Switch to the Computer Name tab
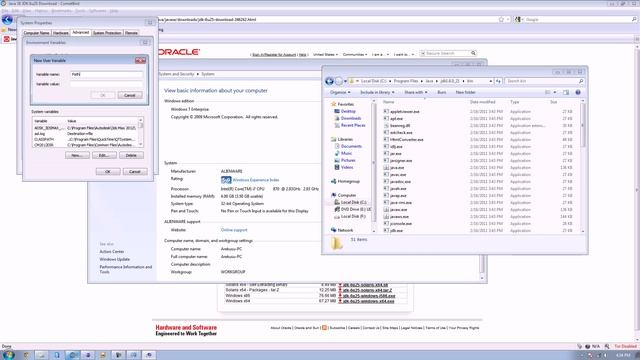 [36, 33]
